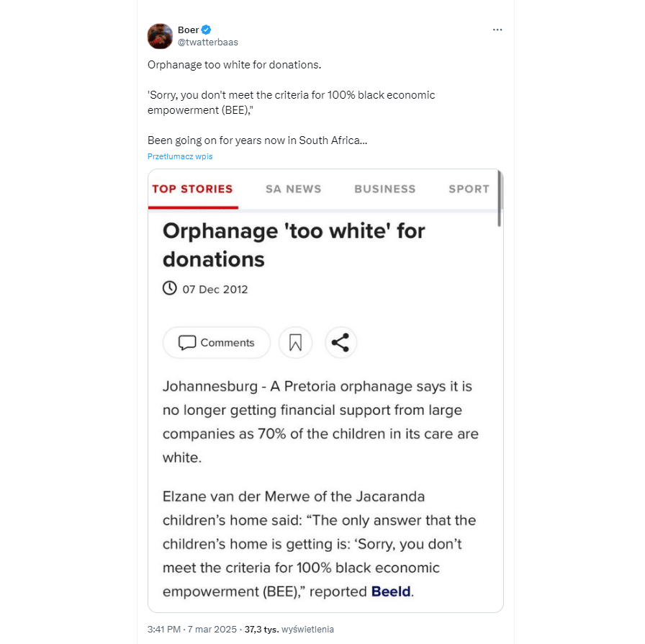Screen dimensions: 645x644
Task: Click the Przetłumacz wpis translate link
Action: [180, 156]
